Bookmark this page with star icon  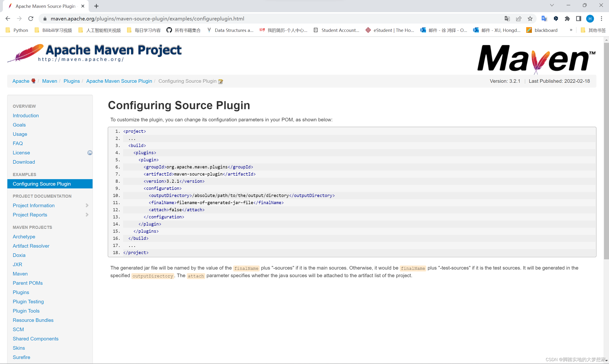click(x=530, y=19)
